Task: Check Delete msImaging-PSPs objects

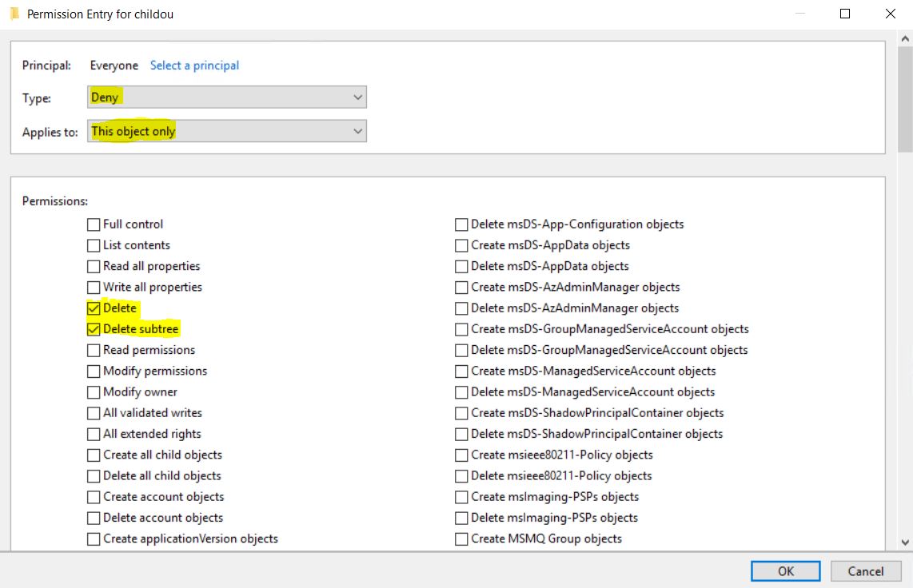Action: 461,518
